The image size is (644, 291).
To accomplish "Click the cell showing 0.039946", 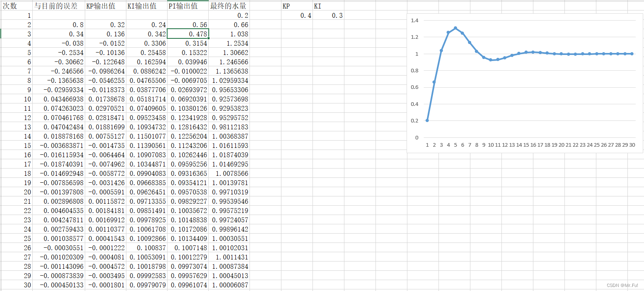I will 188,62.
